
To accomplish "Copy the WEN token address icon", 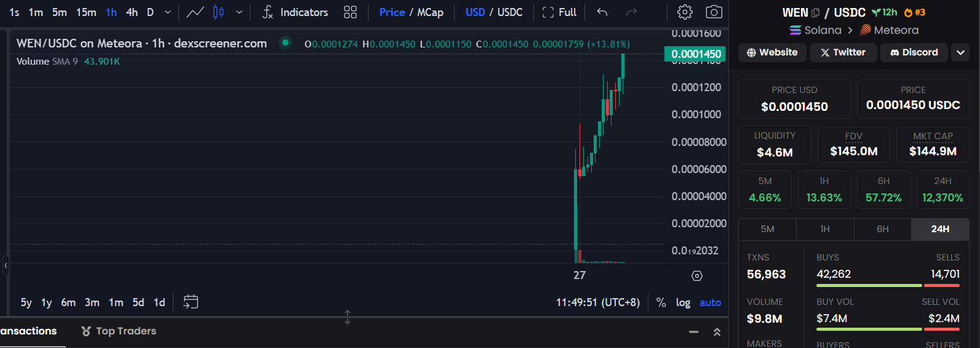I will [x=816, y=13].
